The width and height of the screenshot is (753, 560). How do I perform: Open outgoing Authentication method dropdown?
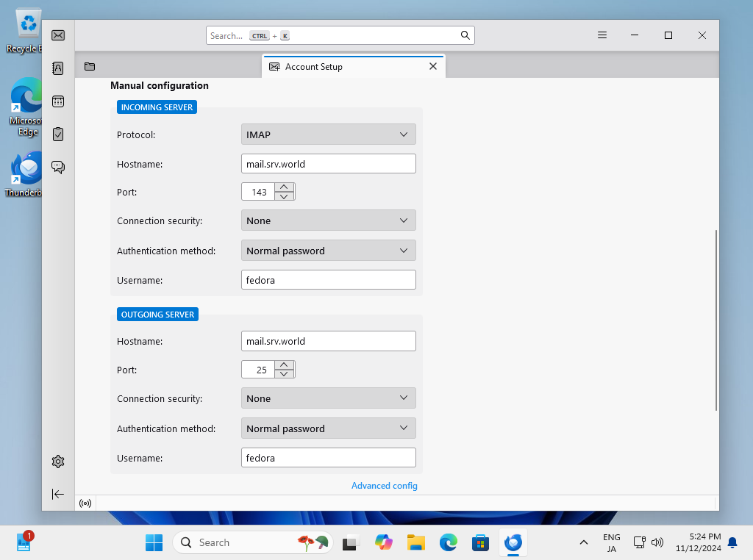[x=328, y=428]
